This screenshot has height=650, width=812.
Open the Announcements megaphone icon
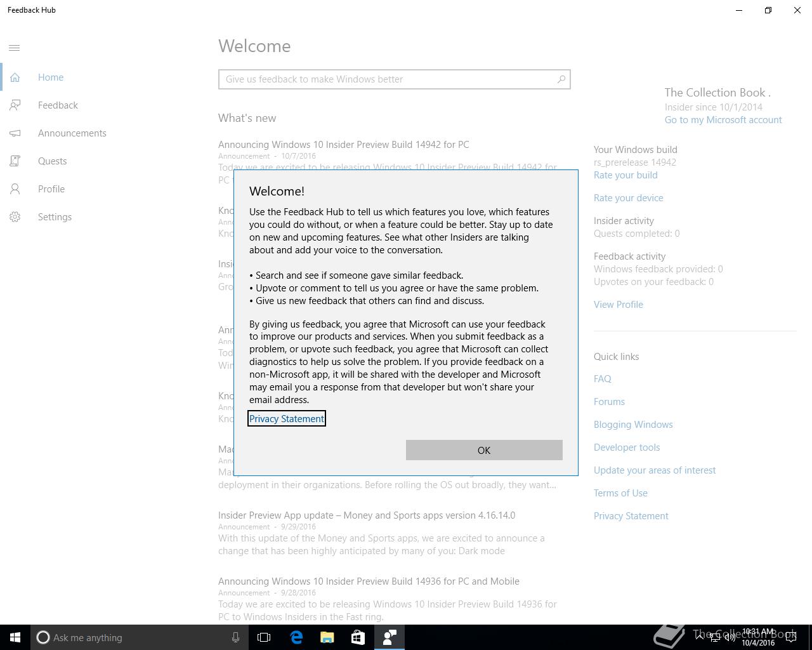pos(15,133)
